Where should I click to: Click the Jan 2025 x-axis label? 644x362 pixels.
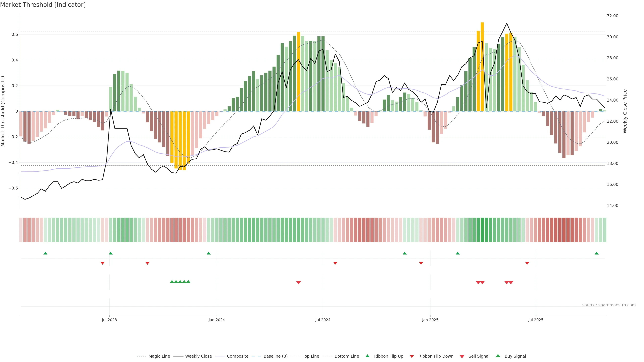point(430,320)
